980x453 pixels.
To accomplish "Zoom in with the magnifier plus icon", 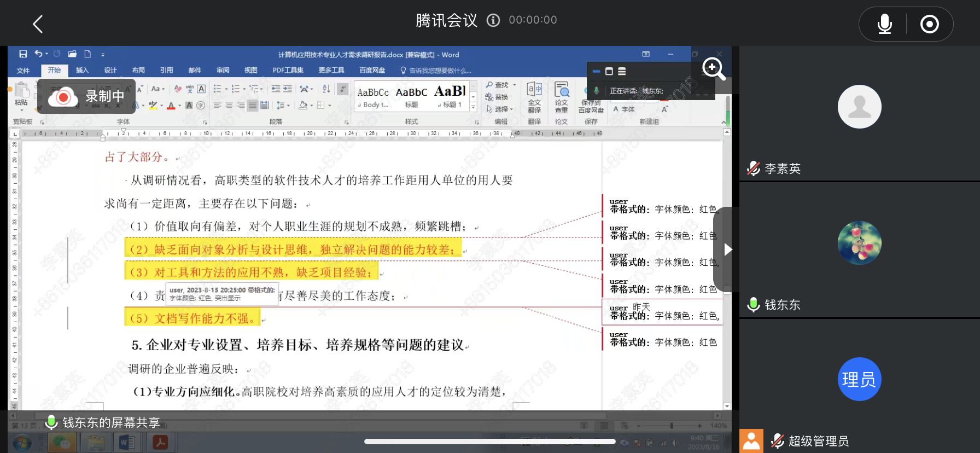I will pos(713,68).
